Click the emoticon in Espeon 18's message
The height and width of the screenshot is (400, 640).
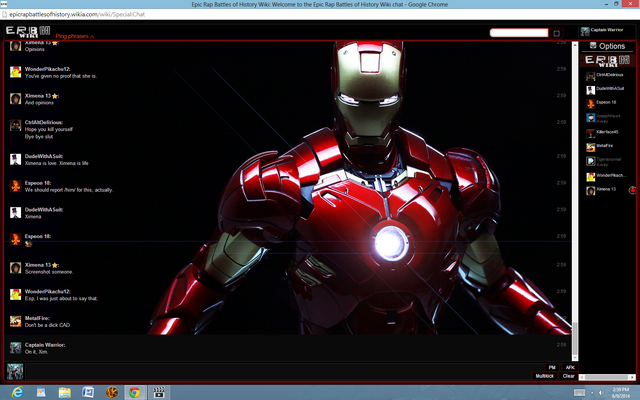28,244
